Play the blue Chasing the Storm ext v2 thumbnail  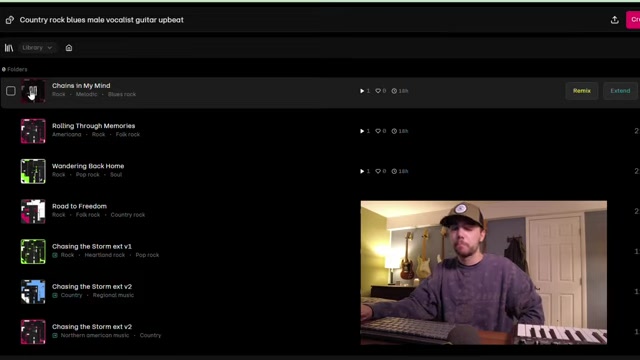click(x=33, y=292)
